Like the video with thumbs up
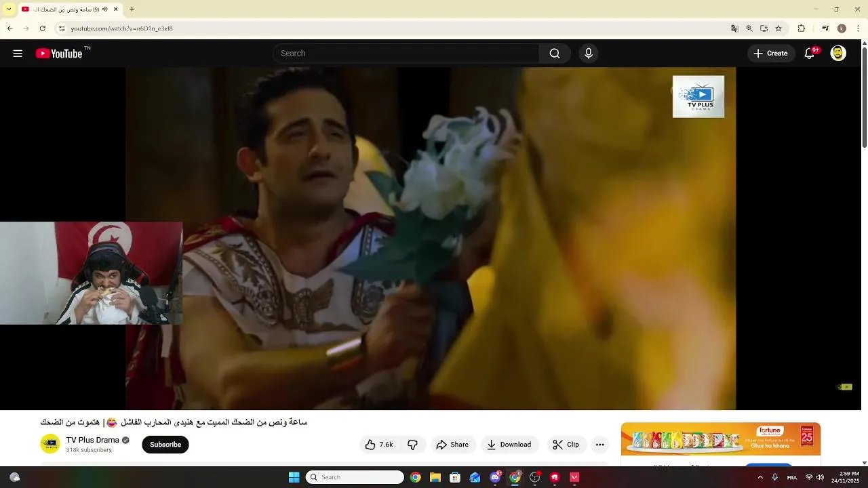Viewport: 868px width, 488px height. coord(378,445)
